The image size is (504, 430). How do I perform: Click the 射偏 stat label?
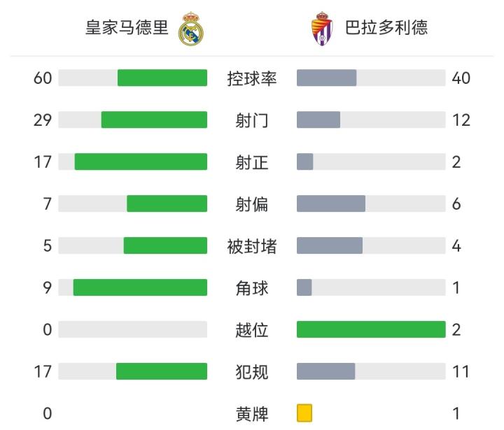tap(252, 204)
